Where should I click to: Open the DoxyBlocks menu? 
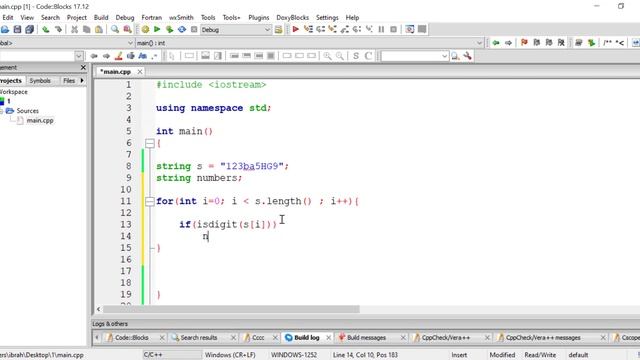pos(292,18)
